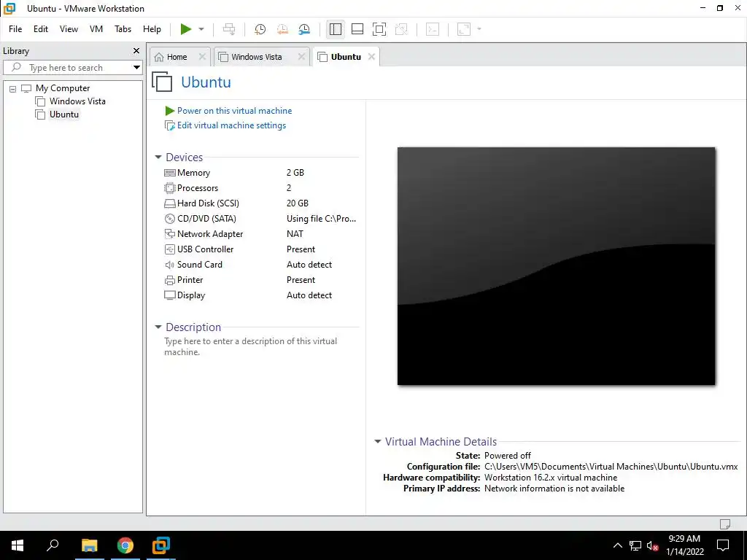
Task: Click the Network Adapter device icon
Action: click(x=169, y=234)
